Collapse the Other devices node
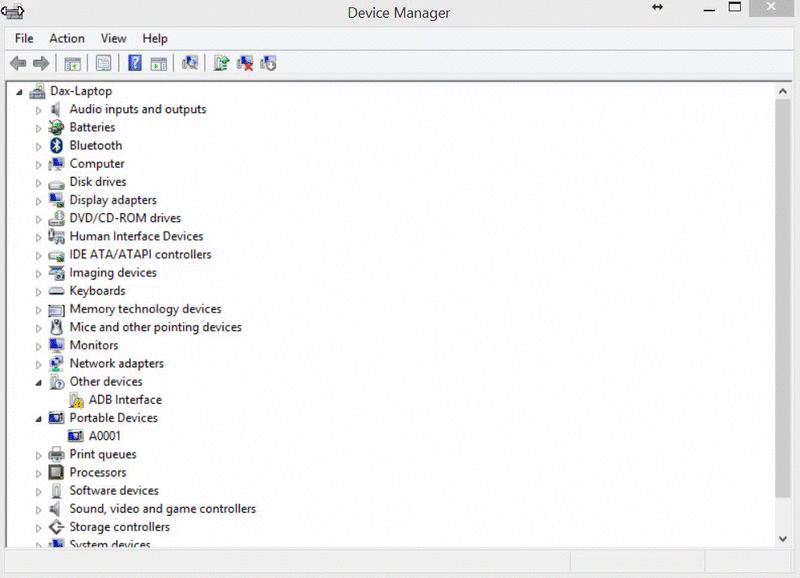Image resolution: width=800 pixels, height=578 pixels. (39, 382)
